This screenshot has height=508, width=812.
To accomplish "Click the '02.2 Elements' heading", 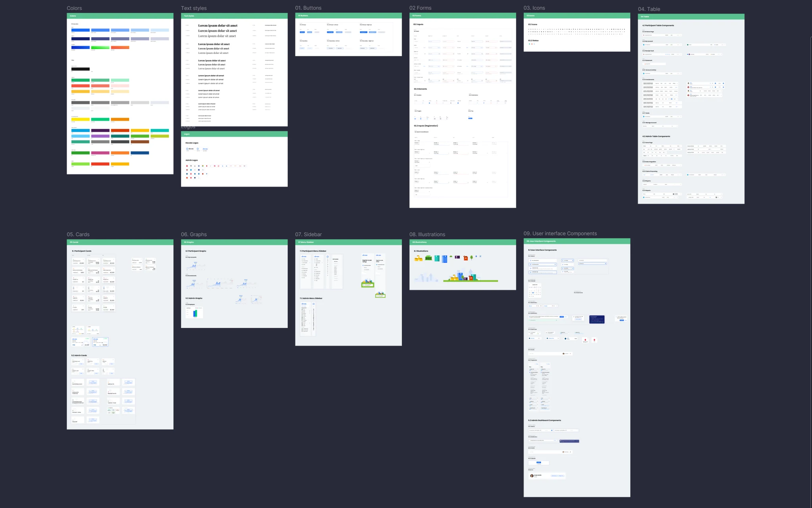I will point(420,89).
